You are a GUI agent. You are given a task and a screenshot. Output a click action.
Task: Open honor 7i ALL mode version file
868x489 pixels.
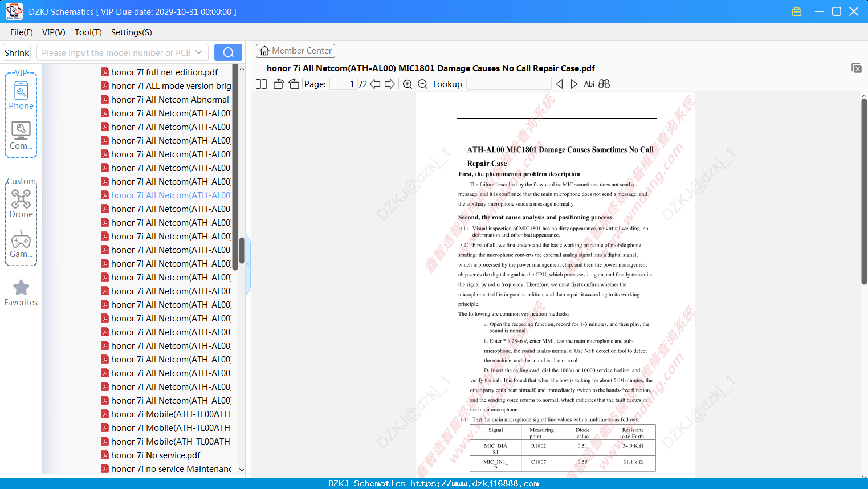coord(171,85)
